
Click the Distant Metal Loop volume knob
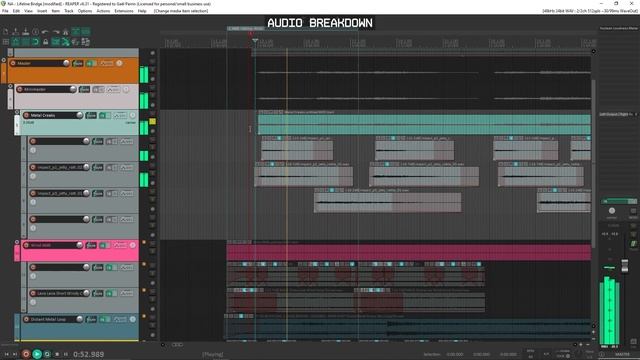tap(80, 319)
